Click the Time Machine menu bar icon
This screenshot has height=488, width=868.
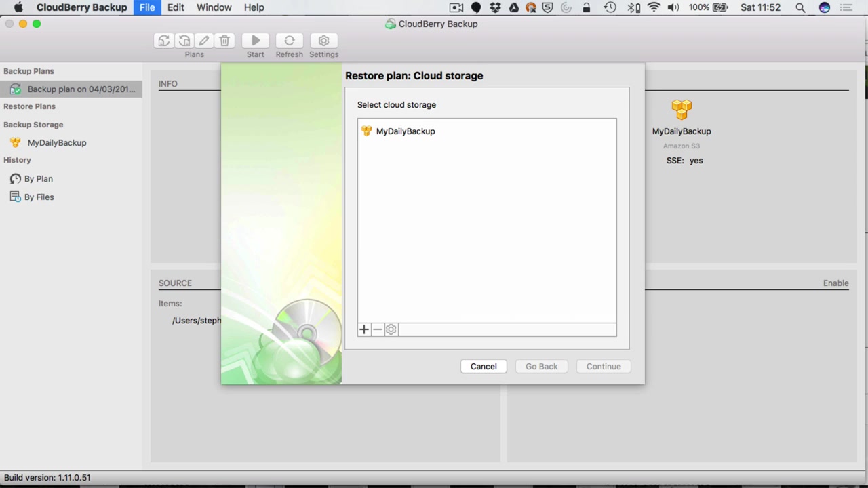[610, 7]
